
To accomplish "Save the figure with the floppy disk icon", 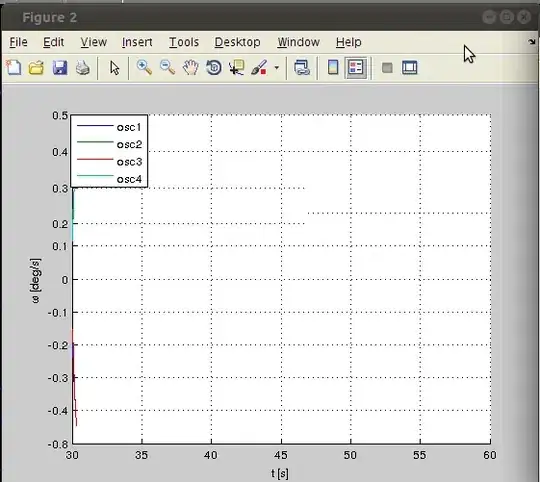I will 60,67.
